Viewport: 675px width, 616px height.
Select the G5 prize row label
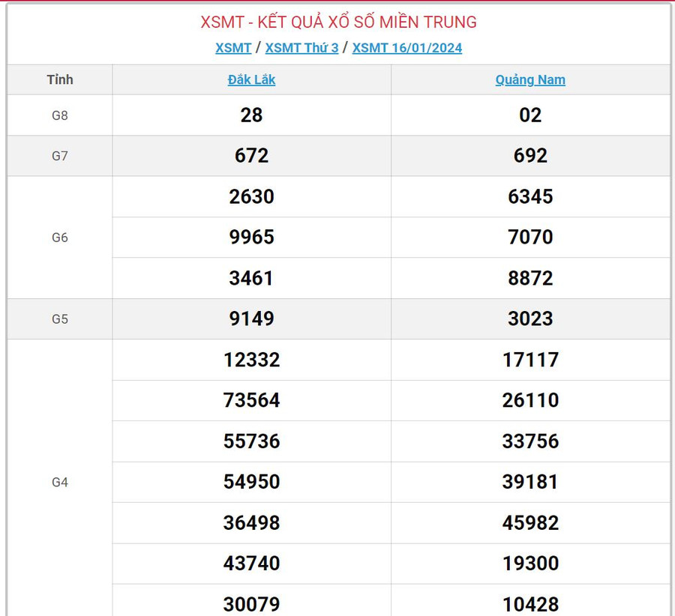[x=60, y=319]
